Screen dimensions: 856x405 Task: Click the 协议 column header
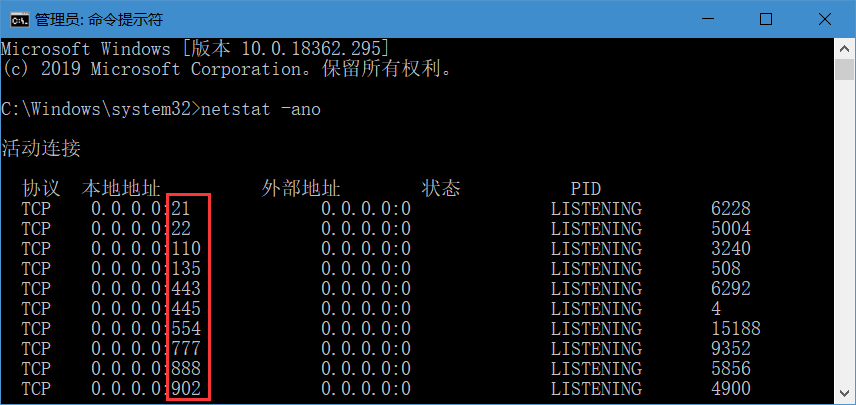coord(41,189)
